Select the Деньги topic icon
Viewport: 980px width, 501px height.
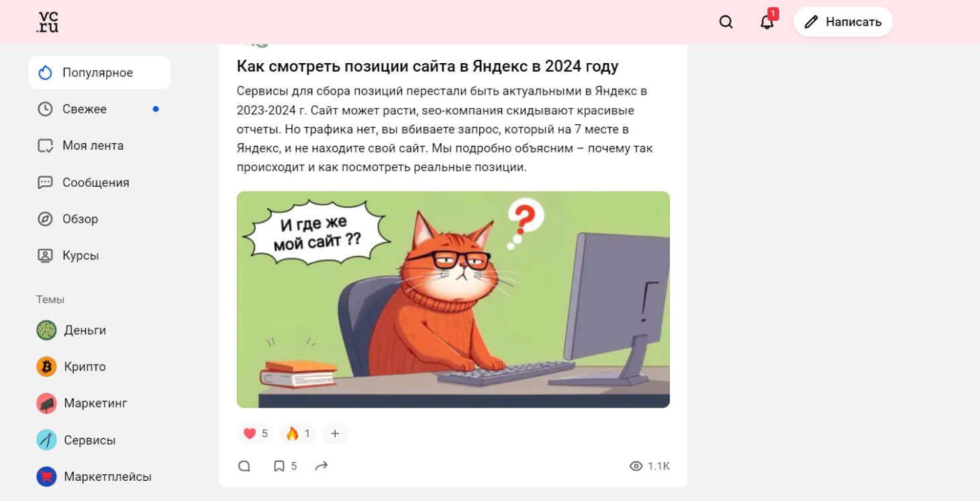[46, 330]
